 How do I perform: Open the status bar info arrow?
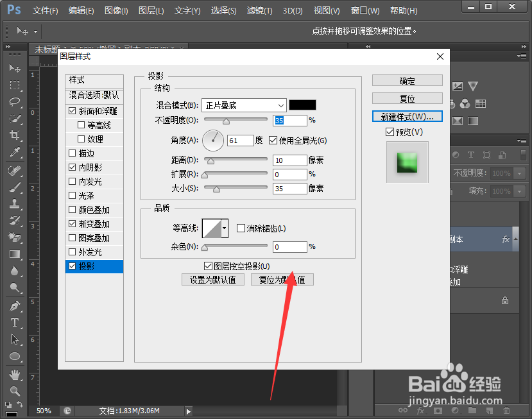(188, 411)
